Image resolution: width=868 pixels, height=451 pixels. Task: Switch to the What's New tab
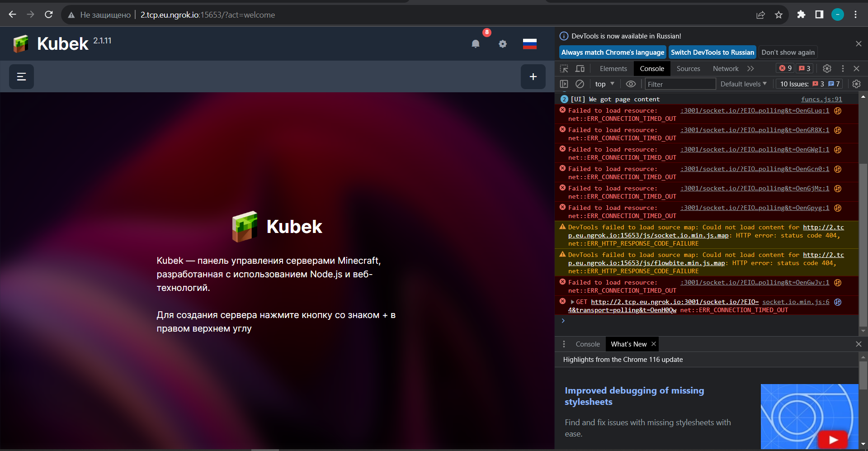628,344
